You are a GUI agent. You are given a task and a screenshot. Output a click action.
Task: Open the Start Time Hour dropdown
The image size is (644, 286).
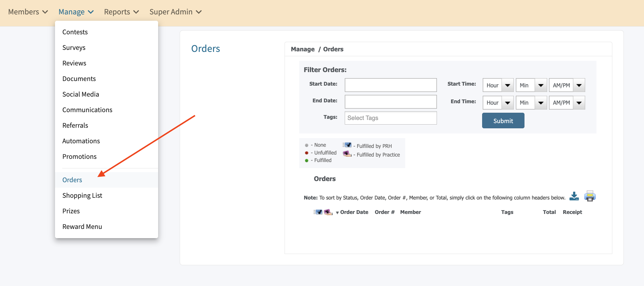498,85
